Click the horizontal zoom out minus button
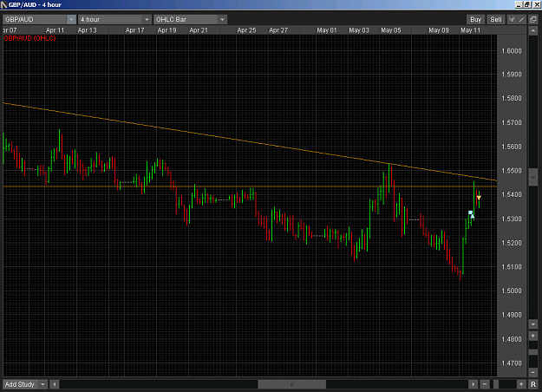 click(484, 384)
